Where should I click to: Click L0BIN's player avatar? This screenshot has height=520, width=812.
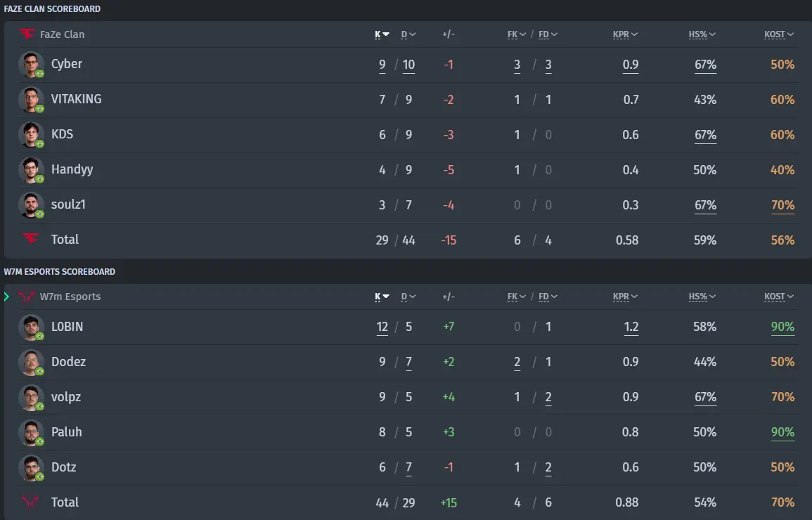pos(31,327)
